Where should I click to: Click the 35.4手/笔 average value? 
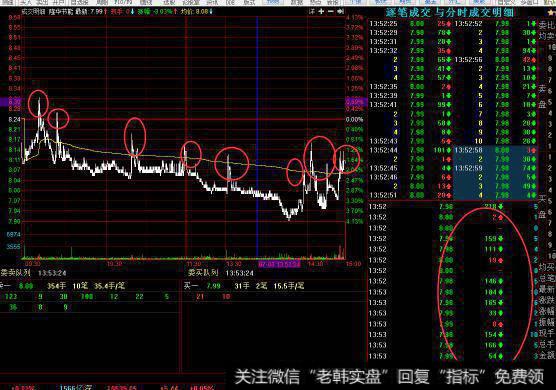click(110, 286)
